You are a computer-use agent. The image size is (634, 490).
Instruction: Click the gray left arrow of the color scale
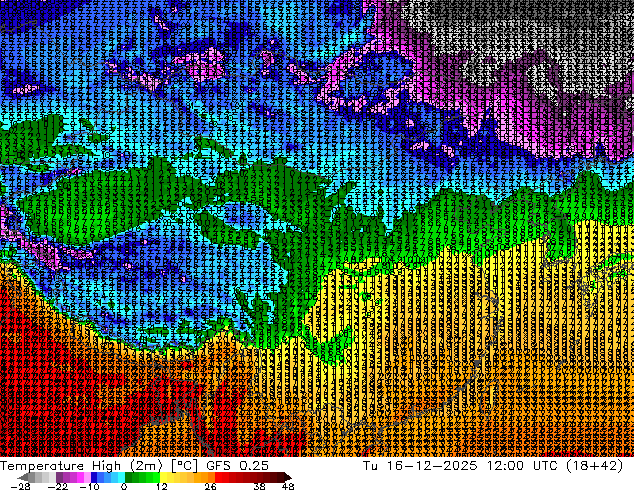[22, 477]
